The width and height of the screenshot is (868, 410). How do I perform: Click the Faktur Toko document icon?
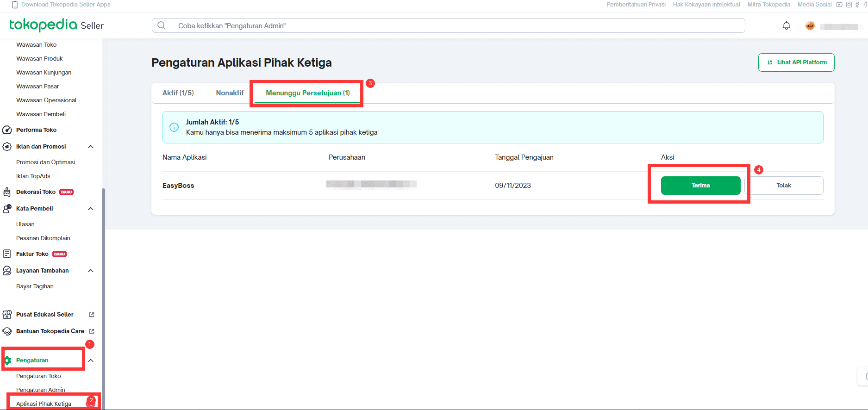coord(7,254)
